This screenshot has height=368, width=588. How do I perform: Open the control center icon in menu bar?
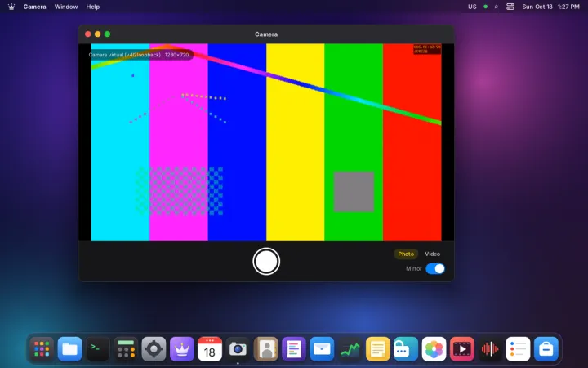[x=510, y=7]
